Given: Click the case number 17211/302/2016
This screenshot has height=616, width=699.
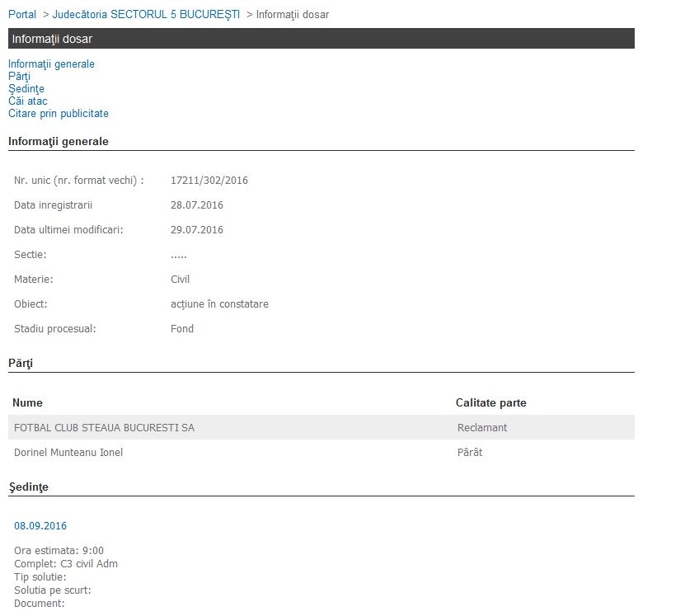Looking at the screenshot, I should (x=209, y=181).
